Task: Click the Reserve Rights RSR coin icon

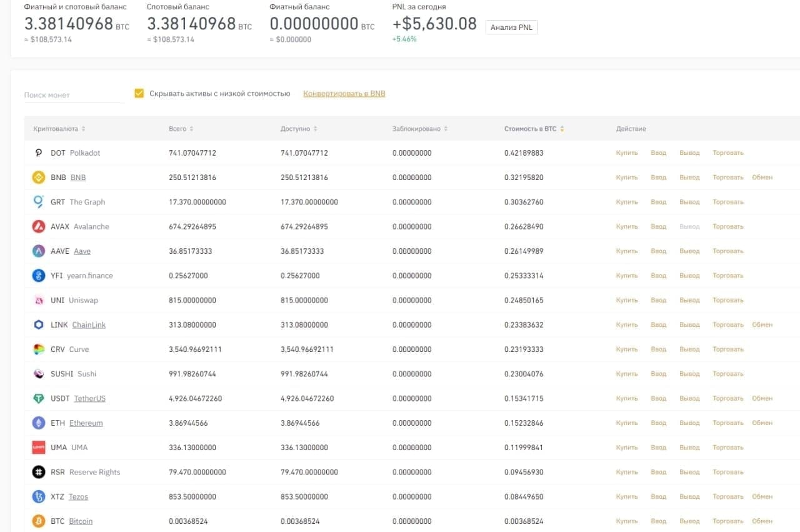Action: pos(39,472)
